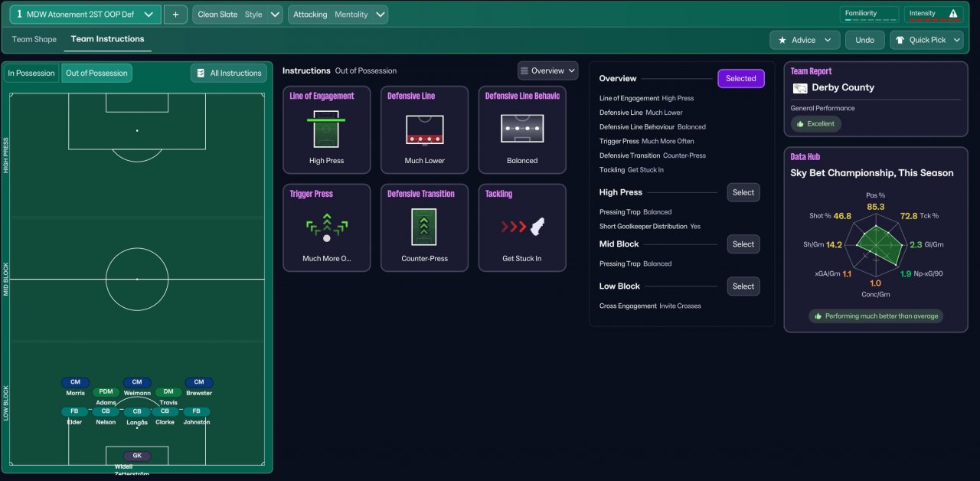Click the All Instructions checklist icon
The height and width of the screenshot is (481, 980).
201,73
